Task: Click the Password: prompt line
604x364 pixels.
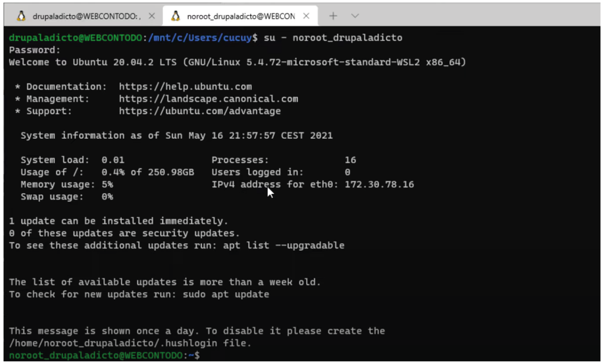Action: click(x=35, y=50)
